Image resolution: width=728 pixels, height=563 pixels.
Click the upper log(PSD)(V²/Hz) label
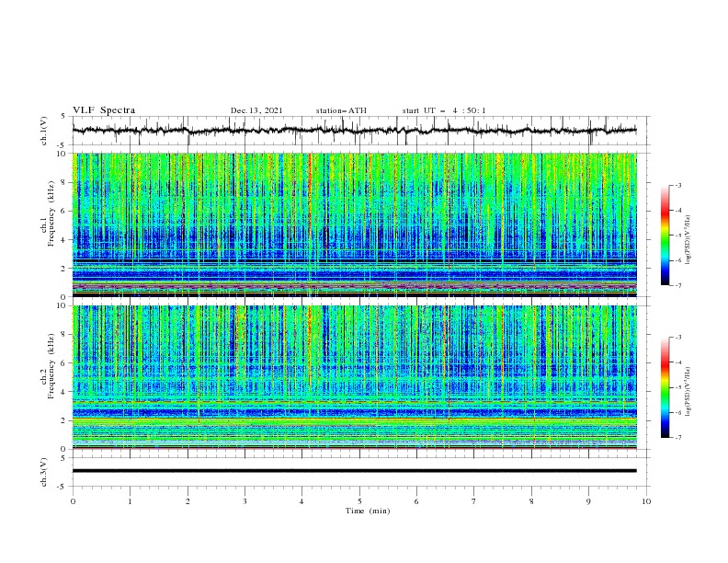click(x=688, y=240)
